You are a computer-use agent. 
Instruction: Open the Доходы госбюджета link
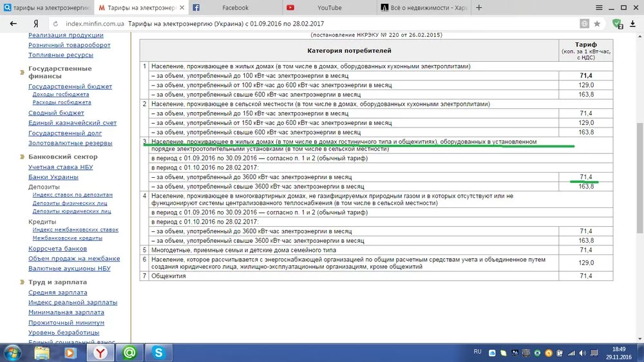click(x=61, y=95)
